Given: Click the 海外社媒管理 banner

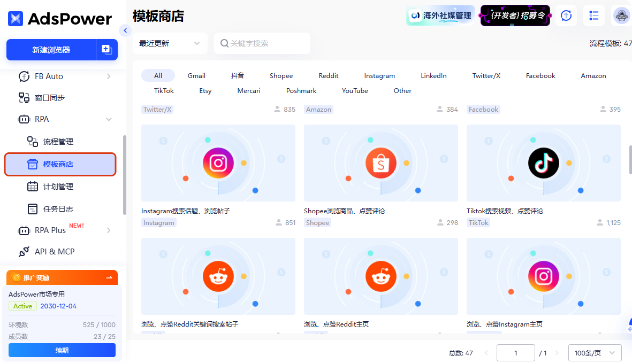Looking at the screenshot, I should pyautogui.click(x=440, y=16).
